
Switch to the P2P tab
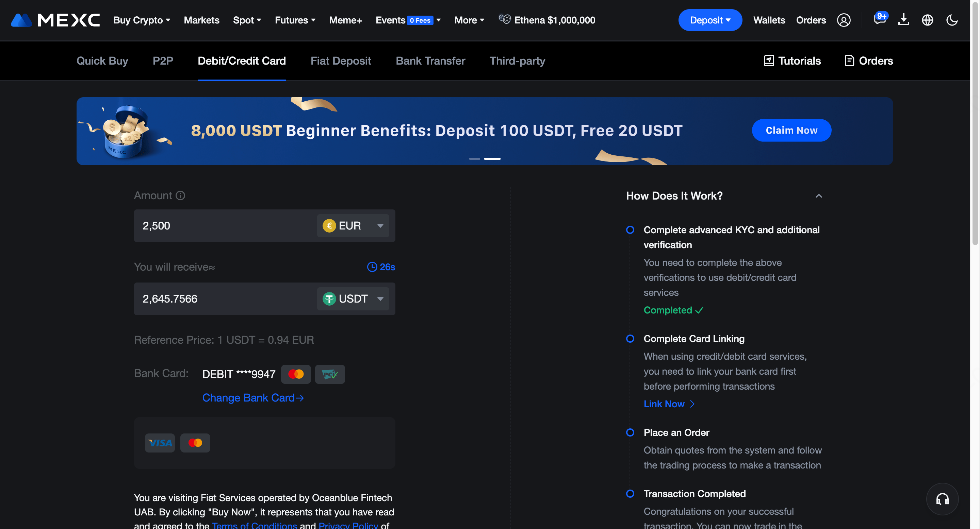tap(163, 61)
